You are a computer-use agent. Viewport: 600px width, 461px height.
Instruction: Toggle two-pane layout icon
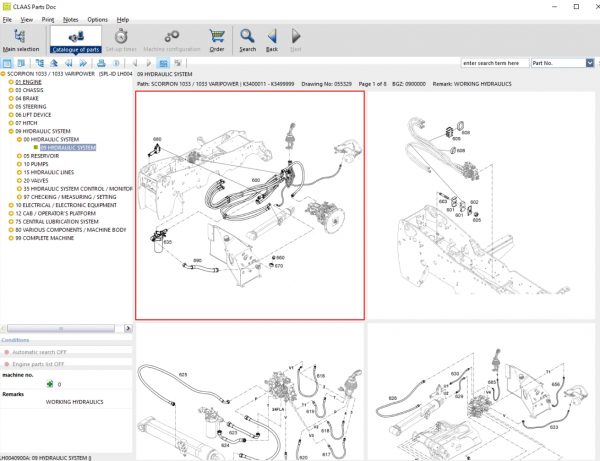(x=21, y=63)
